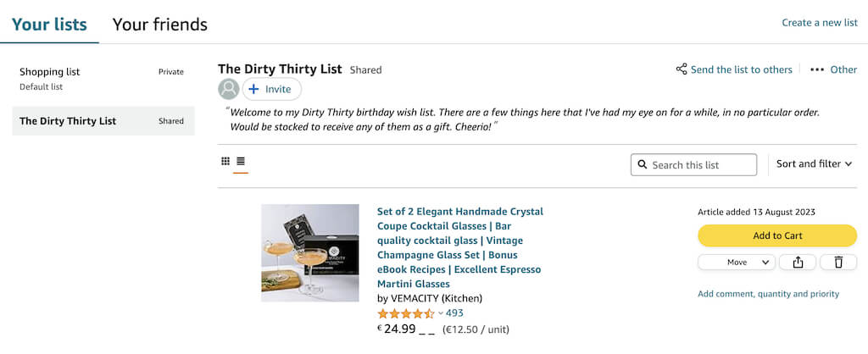Screen dimensions: 868x354
Task: Click Create a new list link
Action: tap(819, 23)
